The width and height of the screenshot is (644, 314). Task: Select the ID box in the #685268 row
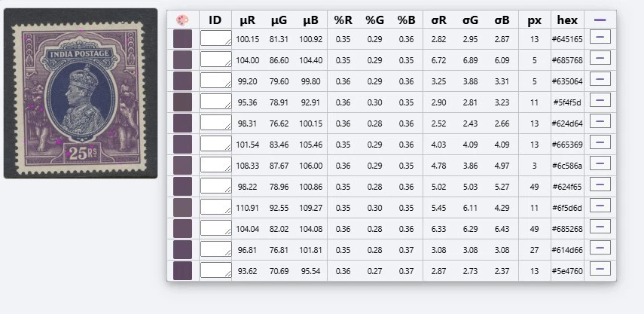point(215,228)
